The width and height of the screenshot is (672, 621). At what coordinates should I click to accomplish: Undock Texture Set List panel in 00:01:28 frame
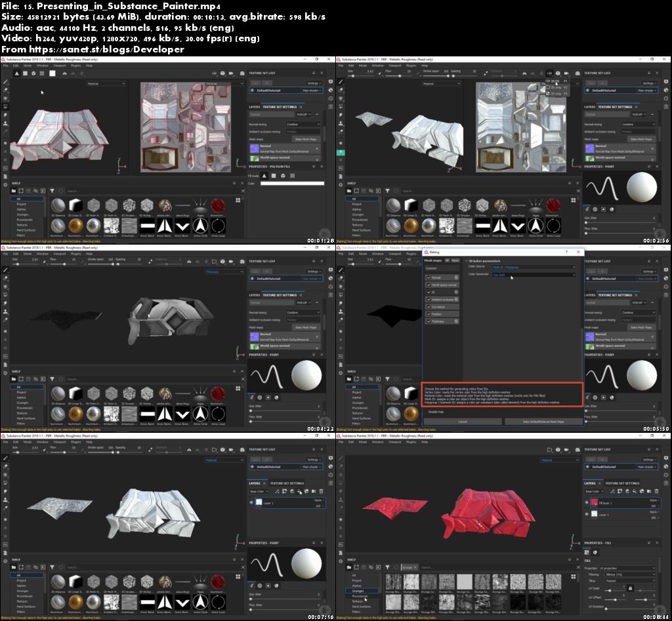coord(314,73)
